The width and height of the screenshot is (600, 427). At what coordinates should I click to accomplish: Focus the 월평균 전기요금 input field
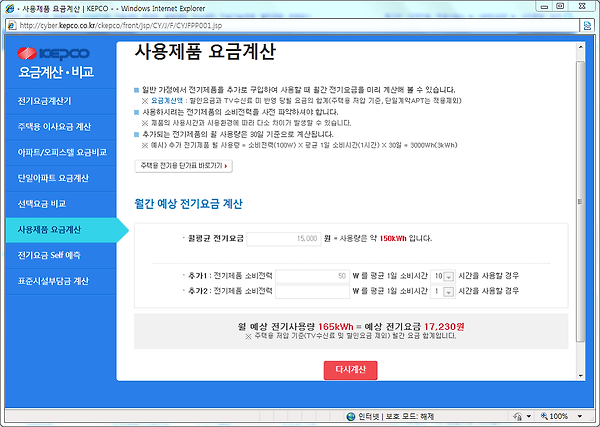pos(284,239)
